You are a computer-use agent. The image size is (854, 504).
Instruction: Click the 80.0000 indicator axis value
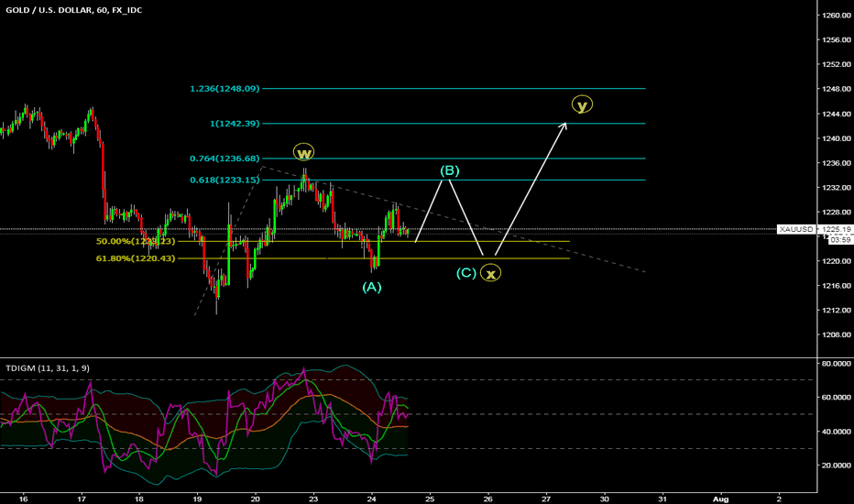click(x=837, y=364)
